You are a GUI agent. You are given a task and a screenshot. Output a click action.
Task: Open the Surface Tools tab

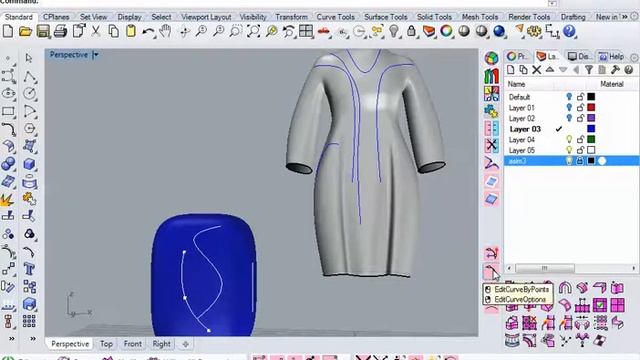386,17
